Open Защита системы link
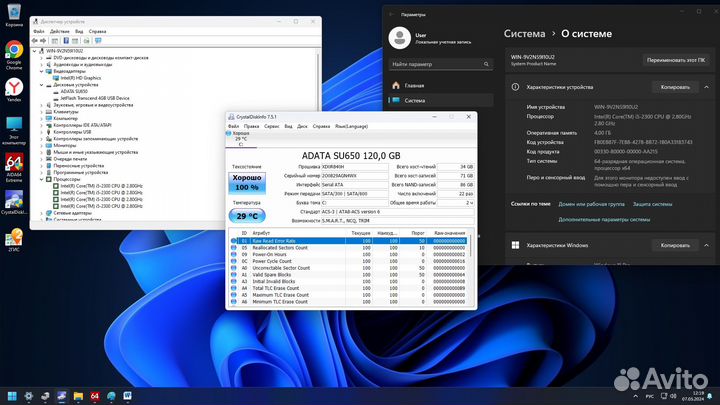Screen dimensions: 720x405 [x=652, y=204]
